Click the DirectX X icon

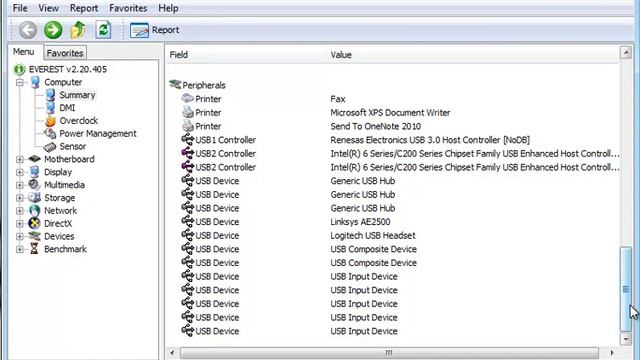[x=35, y=223]
